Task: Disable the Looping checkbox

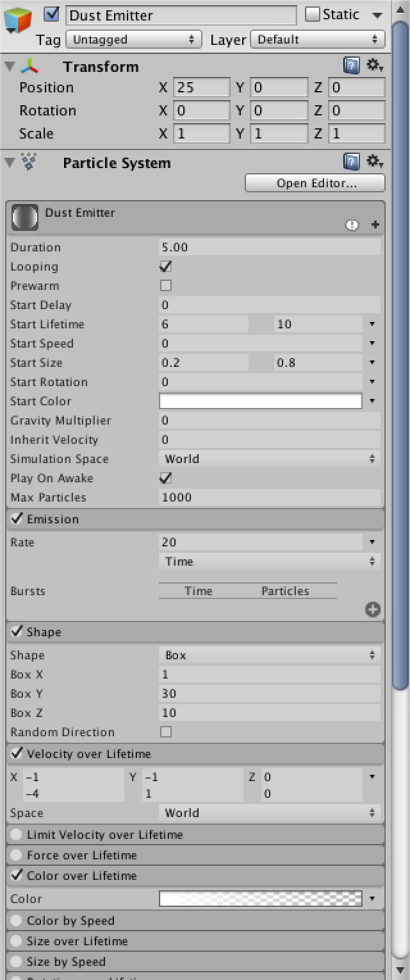Action: click(166, 267)
